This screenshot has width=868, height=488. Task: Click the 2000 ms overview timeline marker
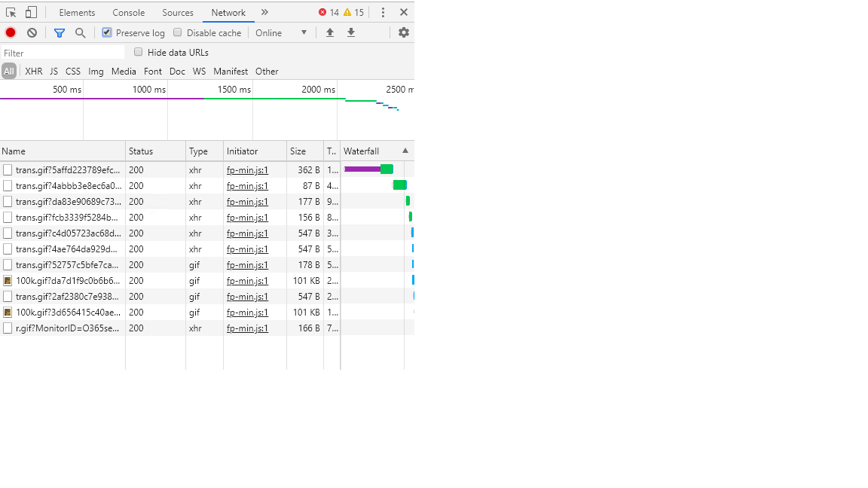click(x=318, y=89)
